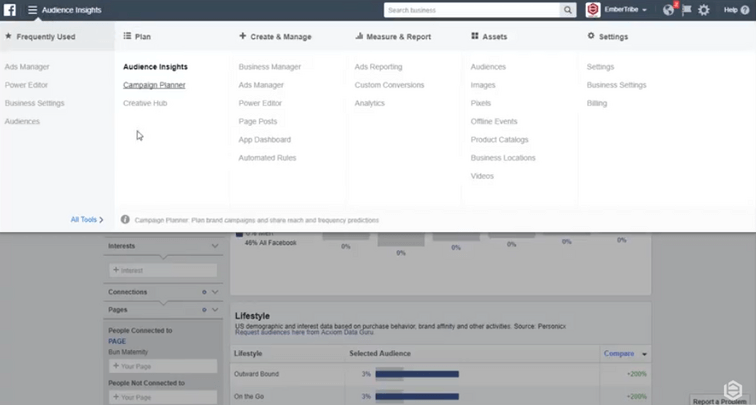This screenshot has width=756, height=405.
Task: Open Business Locations
Action: click(503, 158)
